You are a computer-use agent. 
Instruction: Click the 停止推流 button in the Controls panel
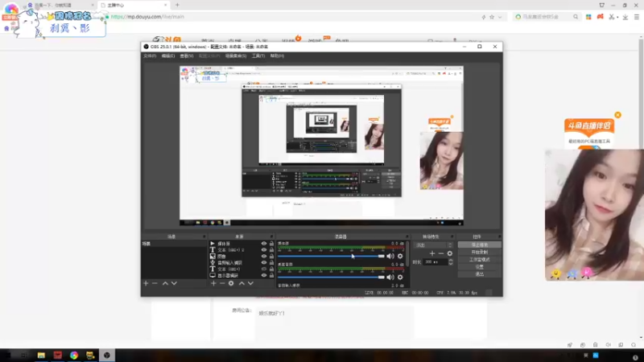pos(479,245)
